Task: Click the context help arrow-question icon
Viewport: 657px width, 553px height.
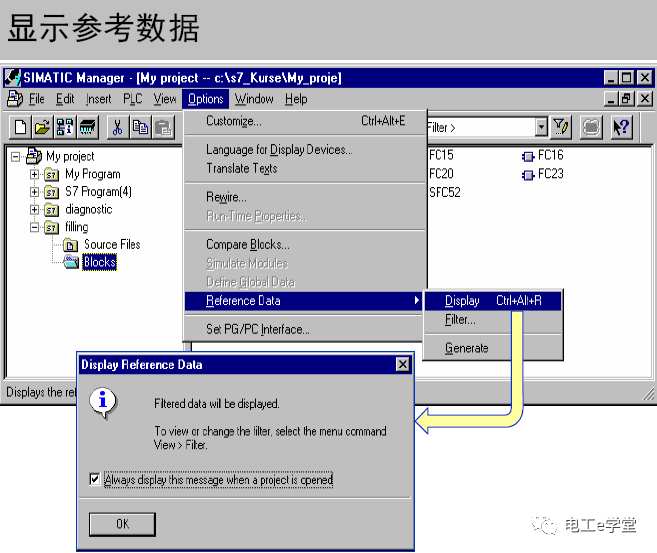Action: click(621, 127)
